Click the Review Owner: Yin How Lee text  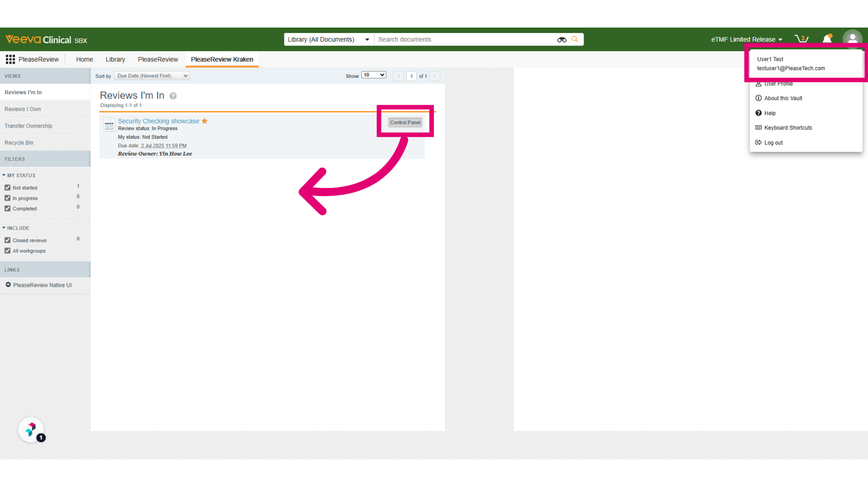[x=155, y=154]
